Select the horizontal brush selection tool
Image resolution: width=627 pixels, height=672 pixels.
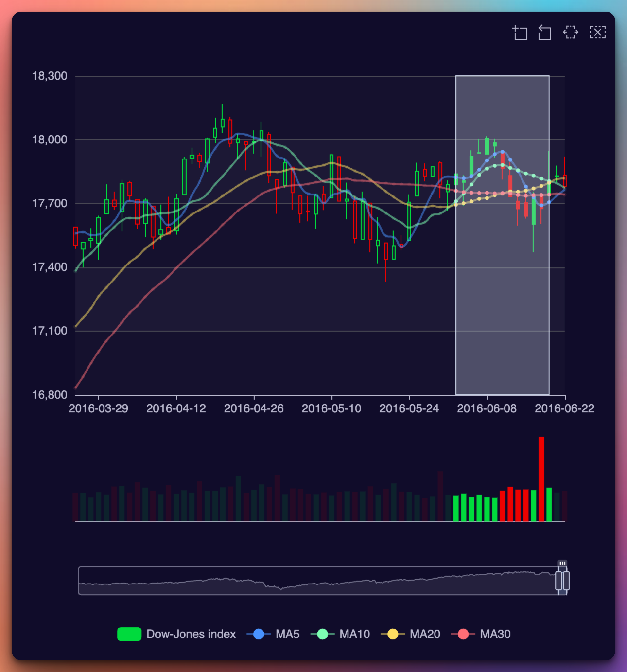point(571,32)
